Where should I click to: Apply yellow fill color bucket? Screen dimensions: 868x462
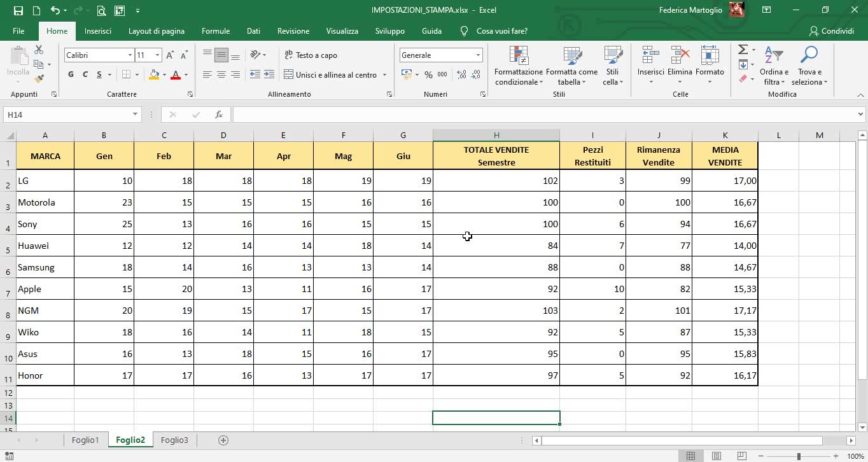pyautogui.click(x=154, y=74)
